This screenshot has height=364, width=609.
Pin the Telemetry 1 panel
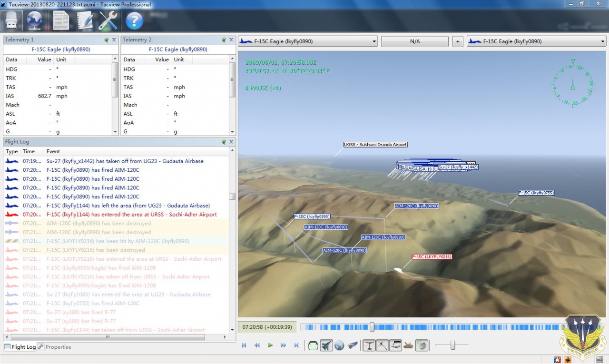[107, 40]
